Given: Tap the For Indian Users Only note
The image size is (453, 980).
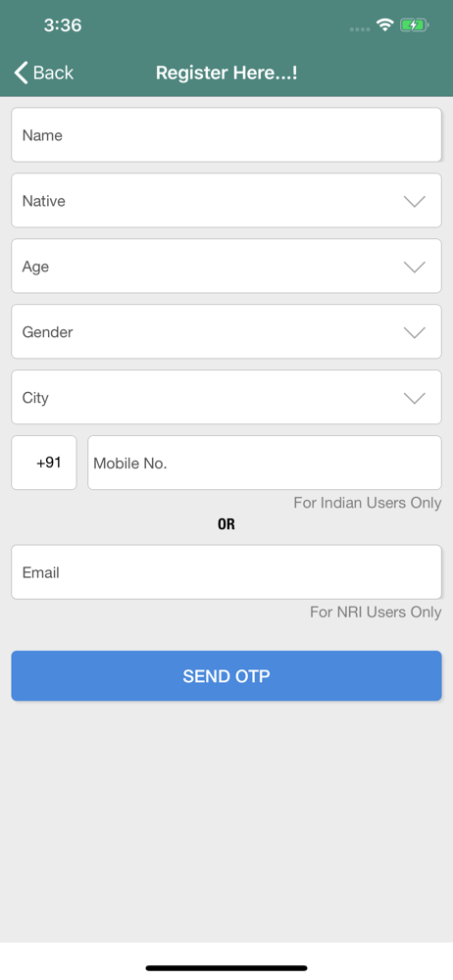Looking at the screenshot, I should pyautogui.click(x=368, y=503).
